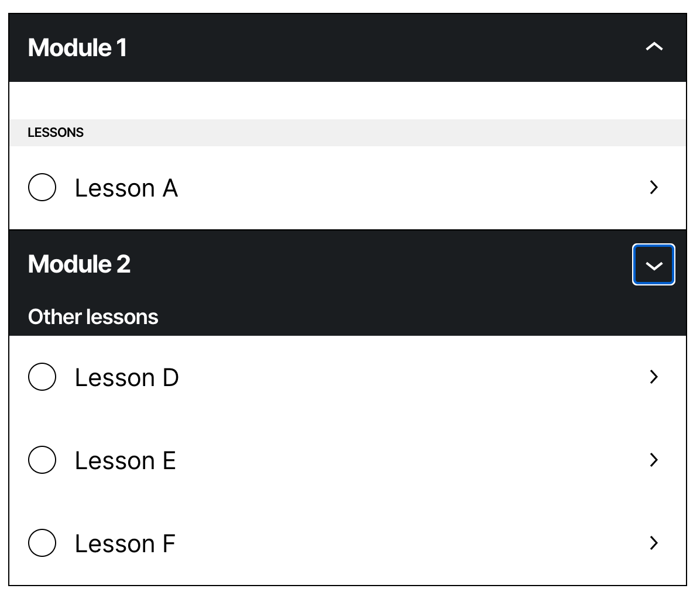Viewport: 700px width, 599px height.
Task: Select the Lesson E title text
Action: 125,461
